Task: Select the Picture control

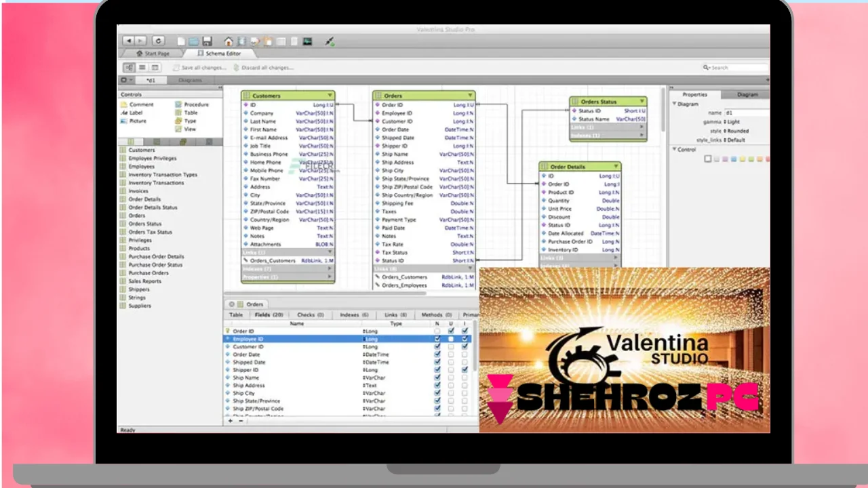Action: click(x=134, y=121)
